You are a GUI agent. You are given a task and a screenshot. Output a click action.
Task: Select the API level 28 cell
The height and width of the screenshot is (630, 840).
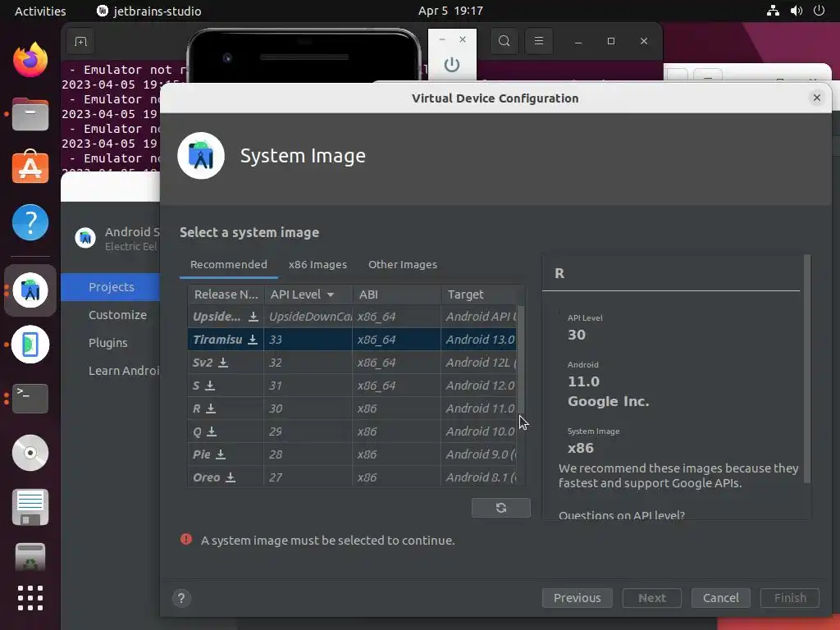click(x=308, y=454)
